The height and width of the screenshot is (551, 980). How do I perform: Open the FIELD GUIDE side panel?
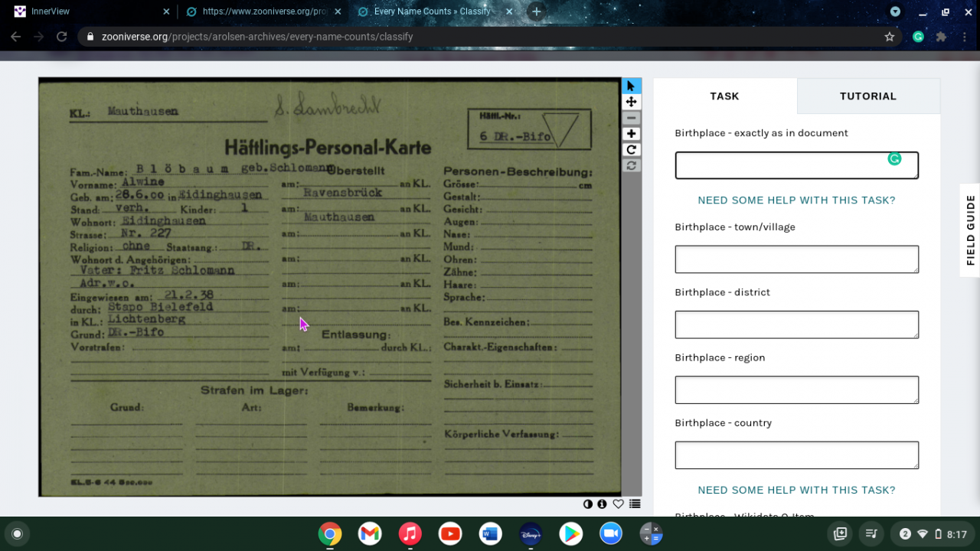970,230
